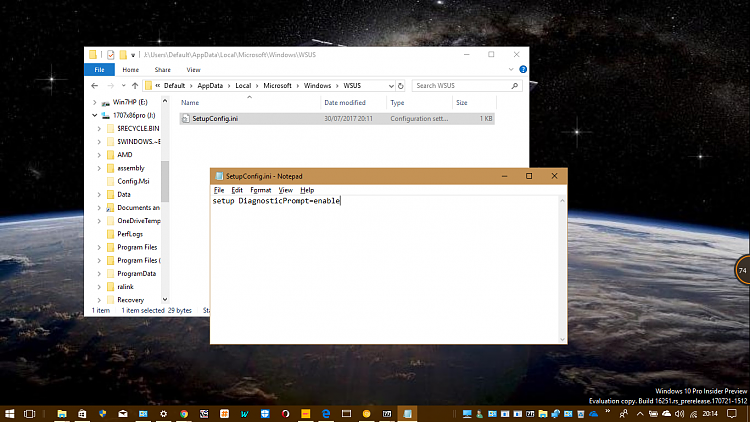750x422 pixels.
Task: Open Notepad's Help menu
Action: click(x=307, y=190)
